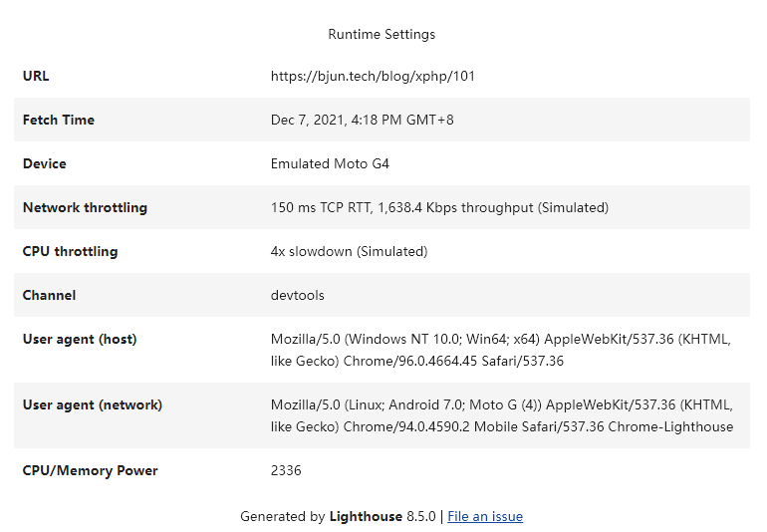
Task: Click the CPU/Memory Power label
Action: click(x=91, y=470)
